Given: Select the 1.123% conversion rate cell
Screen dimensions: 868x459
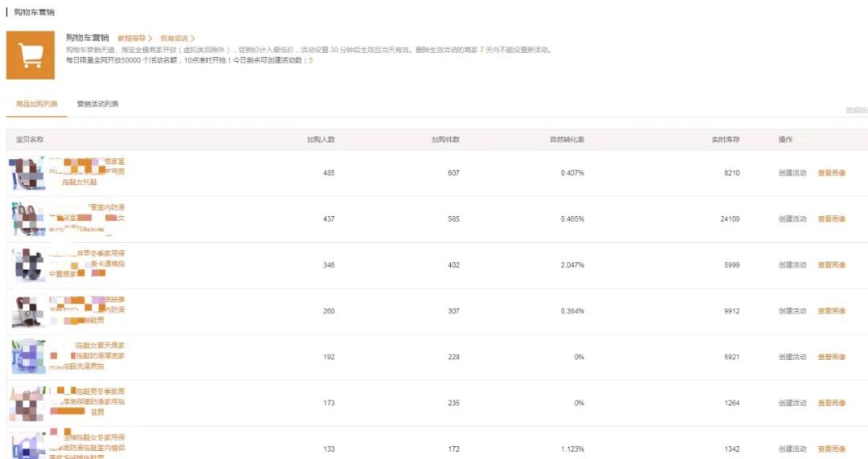Looking at the screenshot, I should point(572,449).
